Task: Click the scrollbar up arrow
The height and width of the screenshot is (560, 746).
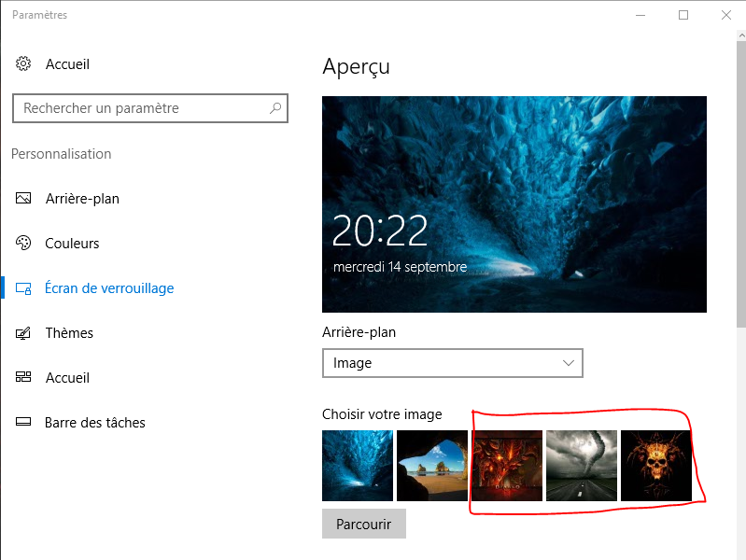Action: pyautogui.click(x=741, y=35)
